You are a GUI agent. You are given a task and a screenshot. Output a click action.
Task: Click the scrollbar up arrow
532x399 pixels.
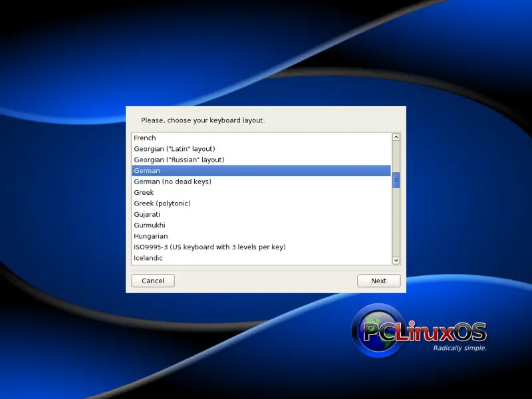396,137
